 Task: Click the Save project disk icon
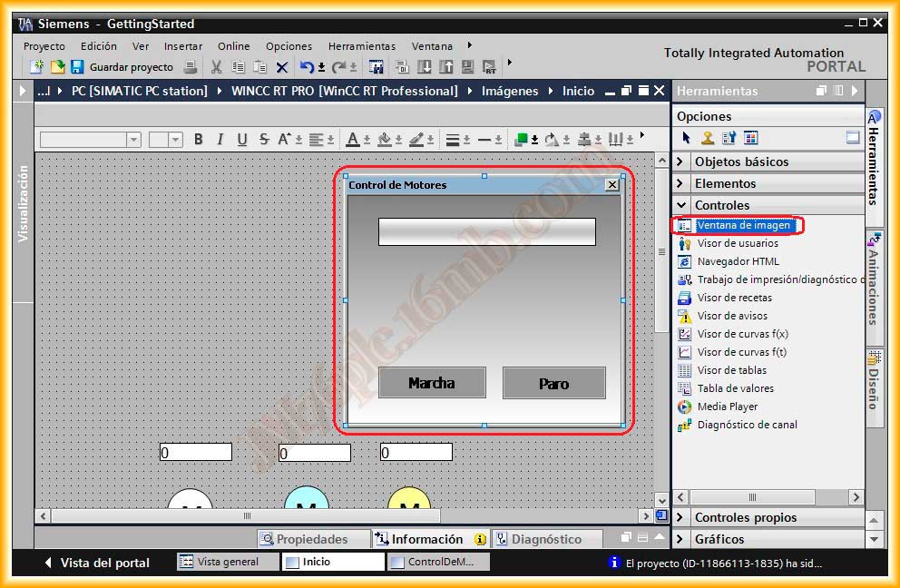click(x=77, y=67)
